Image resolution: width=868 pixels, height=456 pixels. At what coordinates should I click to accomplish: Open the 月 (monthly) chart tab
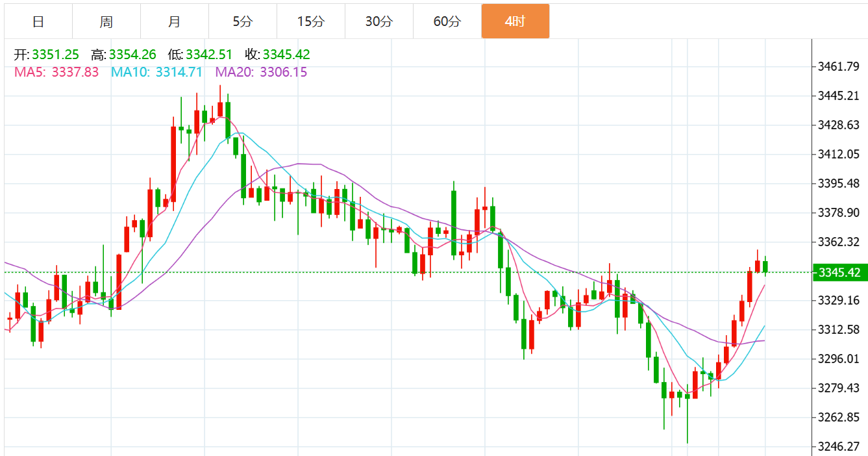(174, 21)
